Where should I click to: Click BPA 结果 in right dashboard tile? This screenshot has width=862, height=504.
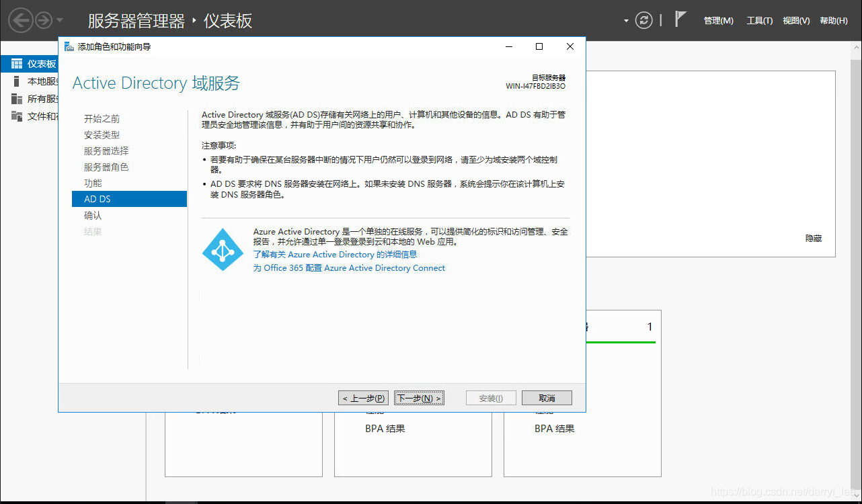click(x=555, y=429)
